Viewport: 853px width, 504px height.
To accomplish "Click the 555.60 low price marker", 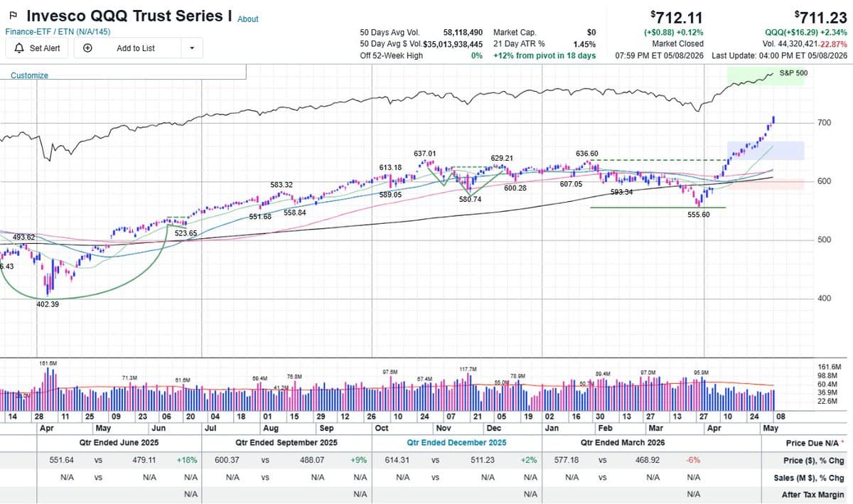I will click(x=697, y=215).
